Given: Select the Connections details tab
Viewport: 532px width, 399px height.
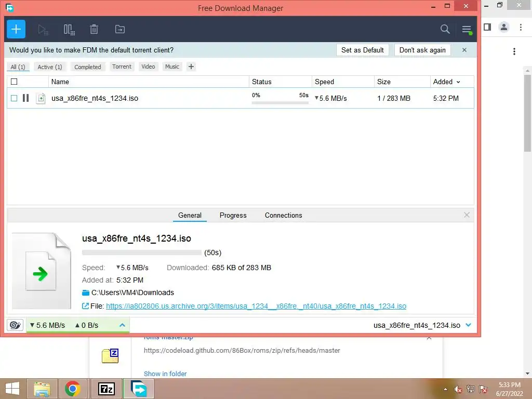Looking at the screenshot, I should coord(283,215).
